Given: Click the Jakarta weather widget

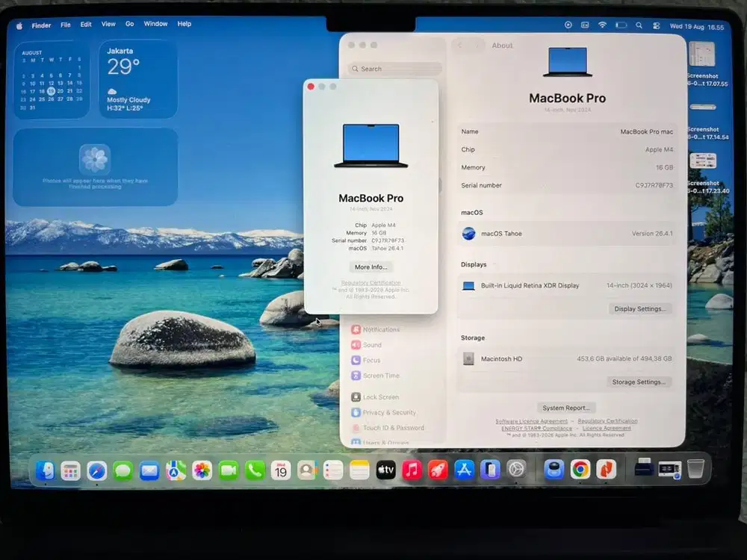Looking at the screenshot, I should (x=138, y=79).
